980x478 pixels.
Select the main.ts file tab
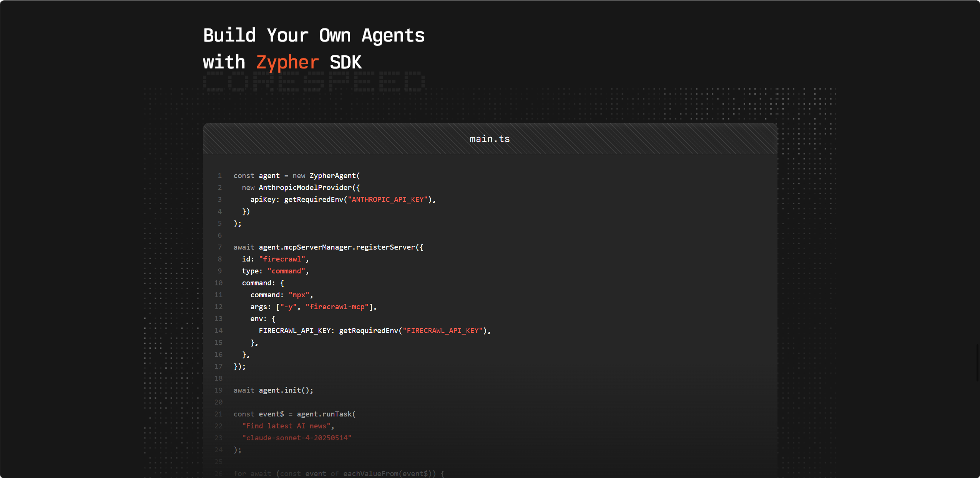(490, 139)
